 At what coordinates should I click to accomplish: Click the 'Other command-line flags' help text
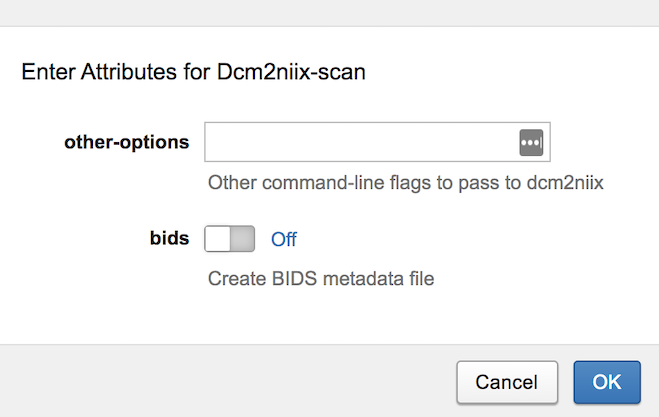pos(406,183)
